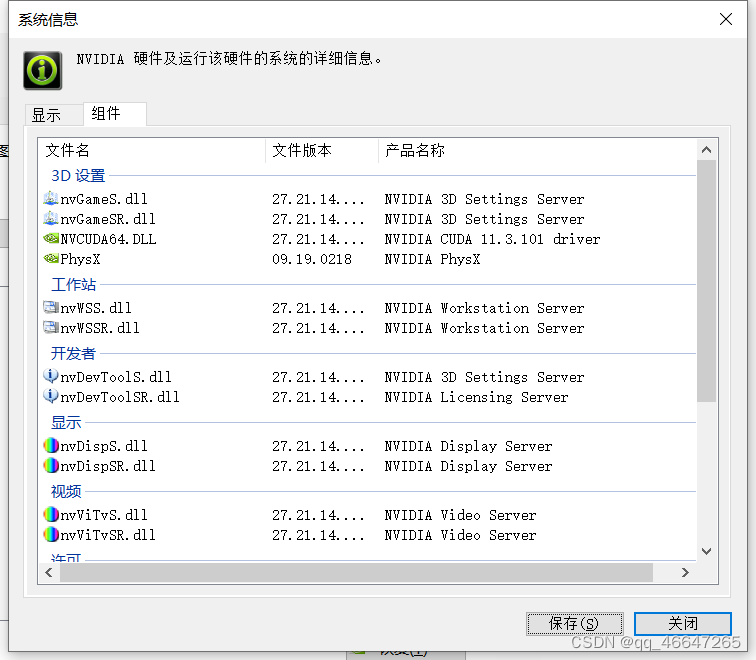This screenshot has height=660, width=756.
Task: Click the NVCUDA64.DLL NVIDIA eye icon
Action: pyautogui.click(x=51, y=238)
